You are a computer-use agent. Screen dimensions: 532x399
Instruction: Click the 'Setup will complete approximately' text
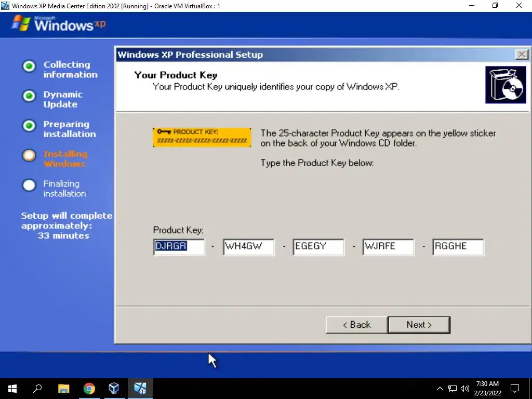[x=66, y=221]
